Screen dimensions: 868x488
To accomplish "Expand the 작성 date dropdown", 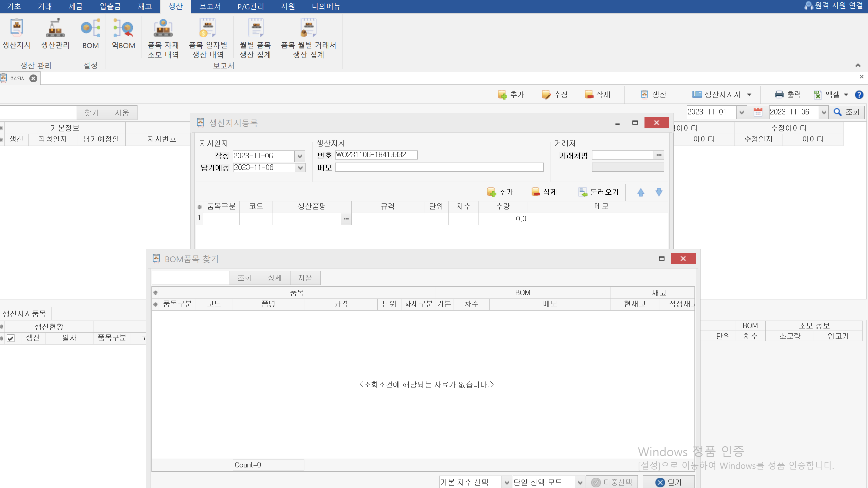I will tap(300, 156).
